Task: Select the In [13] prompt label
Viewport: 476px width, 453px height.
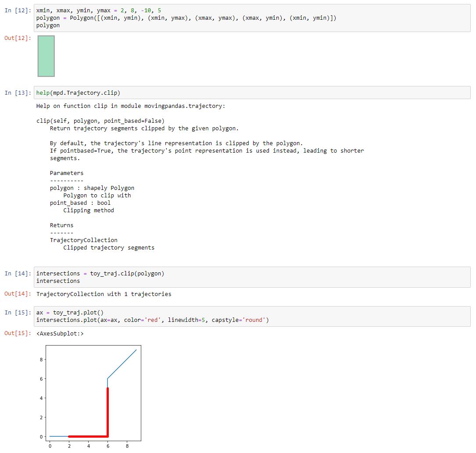Action: pos(18,93)
